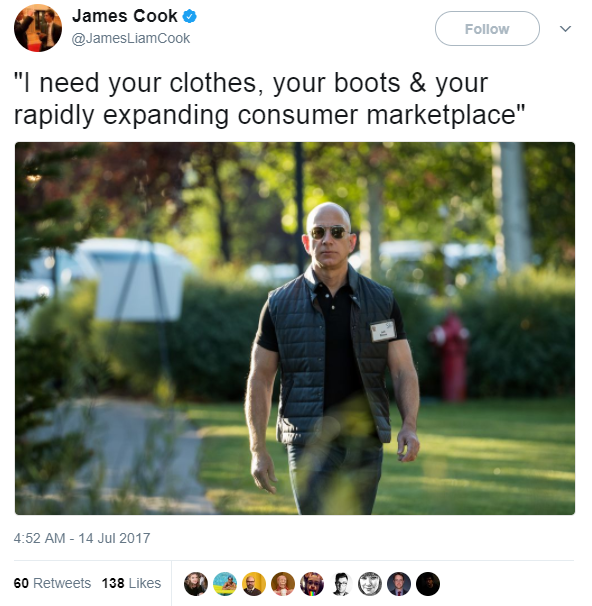Open liker avatar with teal pool background
Image resolution: width=592 pixels, height=606 pixels.
(225, 584)
